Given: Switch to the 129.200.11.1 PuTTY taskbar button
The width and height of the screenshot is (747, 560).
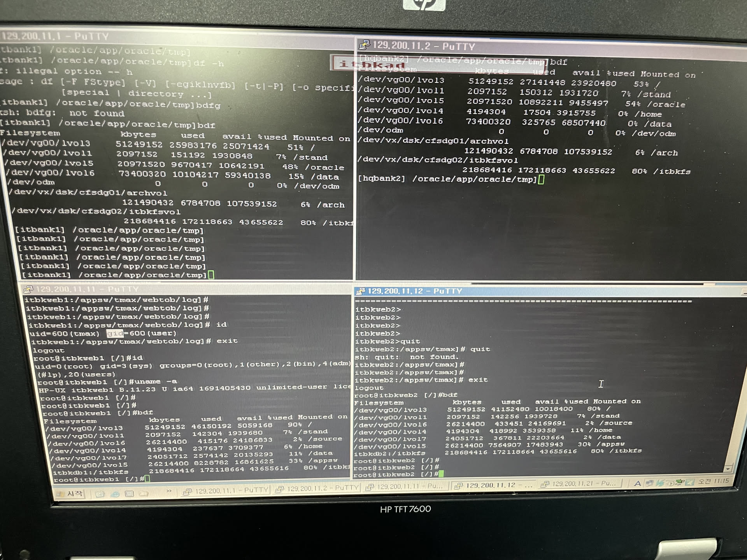Looking at the screenshot, I should [226, 490].
